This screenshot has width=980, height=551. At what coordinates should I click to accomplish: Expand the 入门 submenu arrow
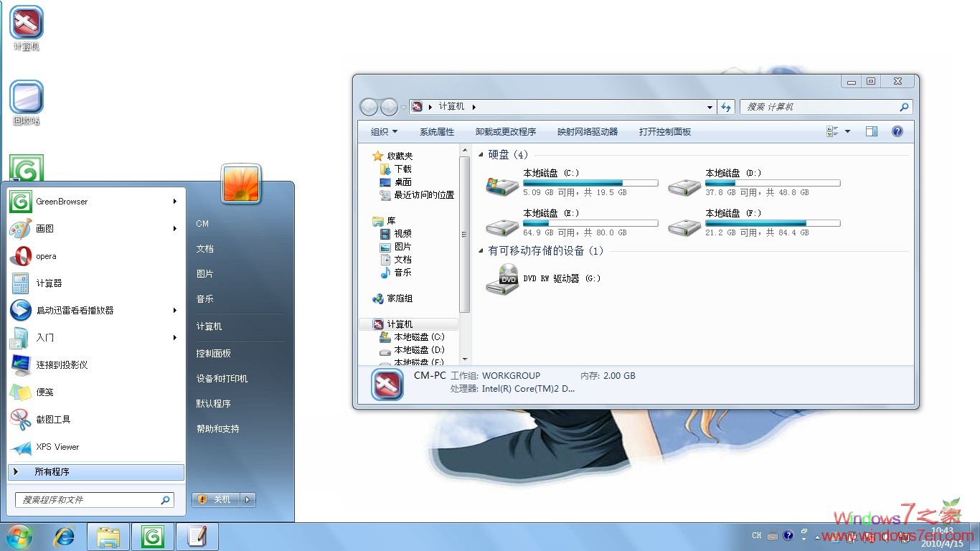pos(174,338)
